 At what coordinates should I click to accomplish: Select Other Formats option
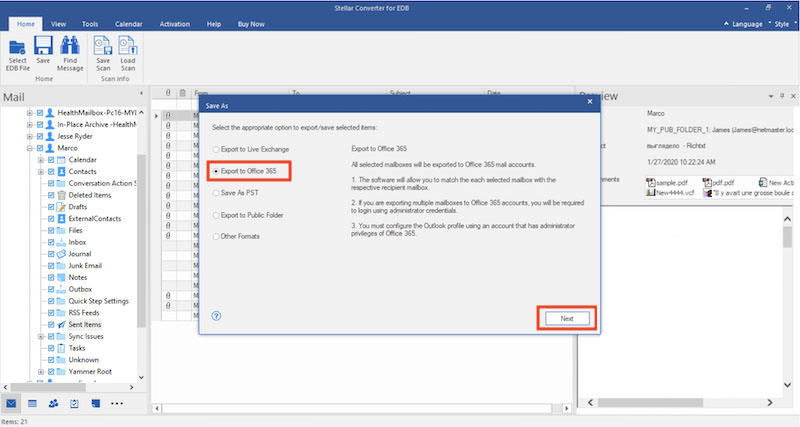(236, 236)
